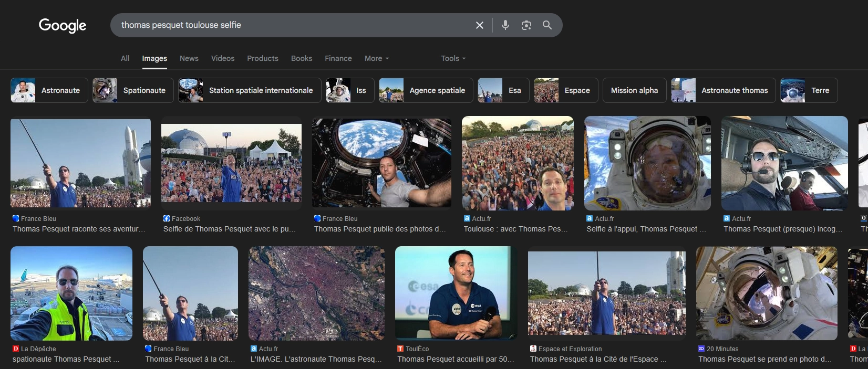Open the ToulÉco link about Thomas Pesquet
Viewport: 868px width, 369px height.
[455, 359]
